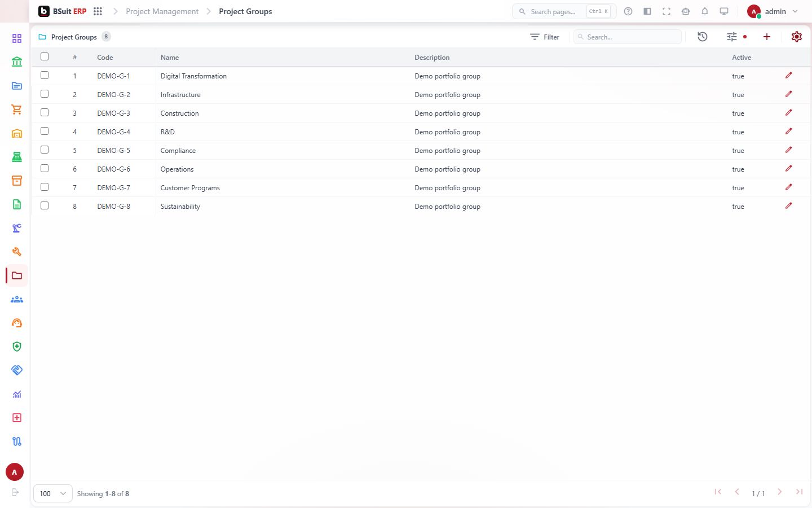Open the warehouse module icon in sidebar
The width and height of the screenshot is (812, 508).
point(17,133)
